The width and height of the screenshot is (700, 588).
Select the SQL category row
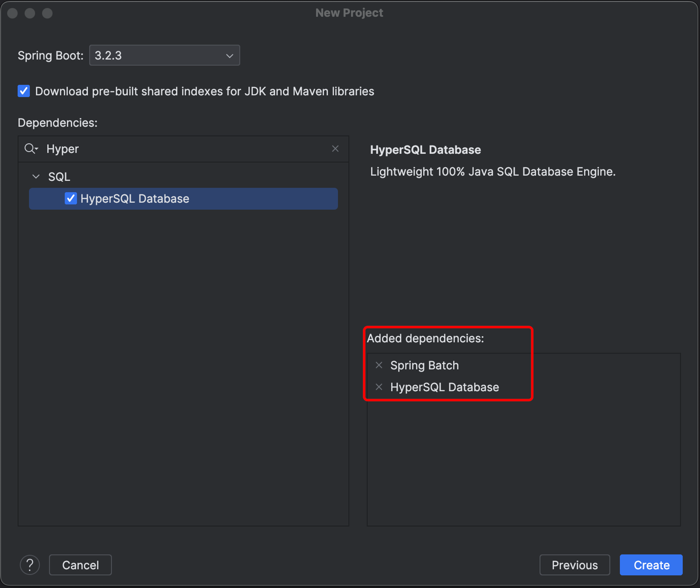59,177
